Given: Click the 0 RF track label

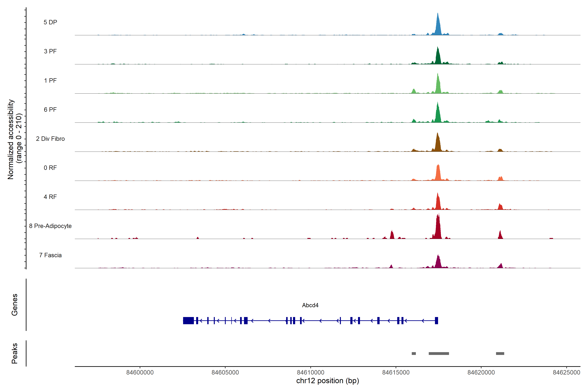Looking at the screenshot, I should point(50,168).
